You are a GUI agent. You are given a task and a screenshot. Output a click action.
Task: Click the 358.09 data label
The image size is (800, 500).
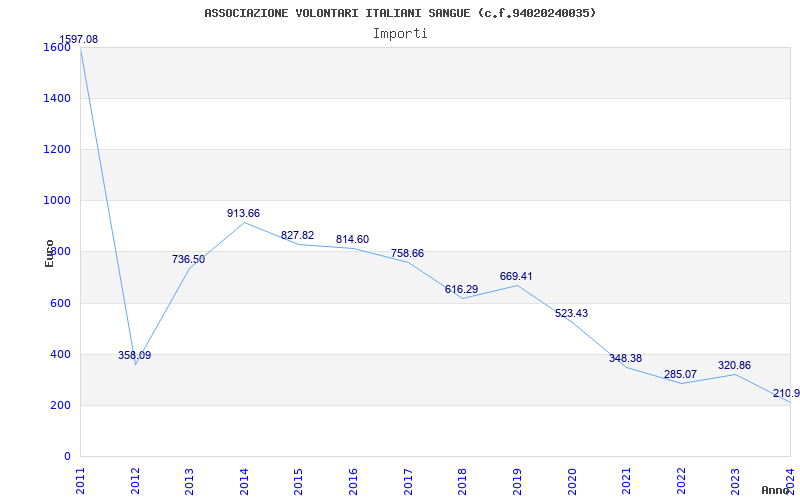135,355
